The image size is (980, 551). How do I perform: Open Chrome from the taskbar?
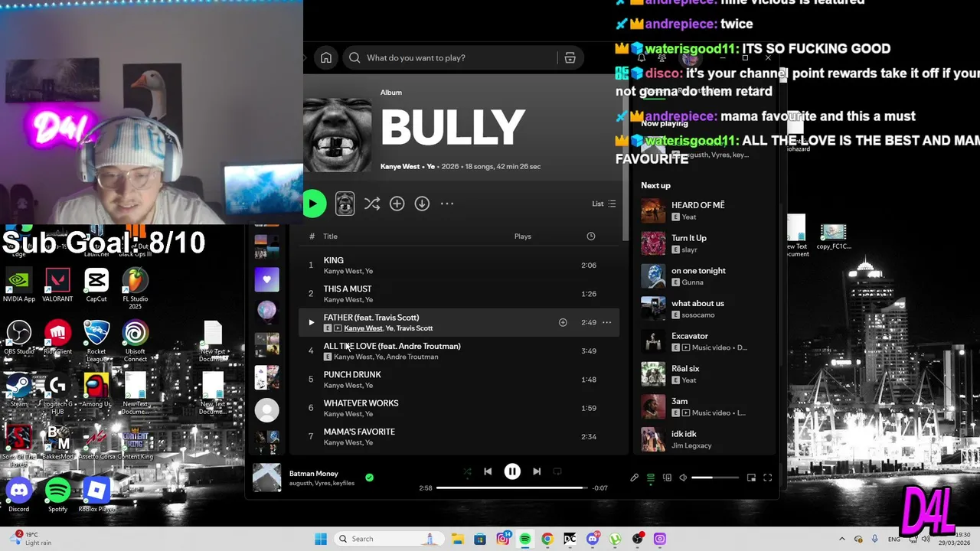547,539
